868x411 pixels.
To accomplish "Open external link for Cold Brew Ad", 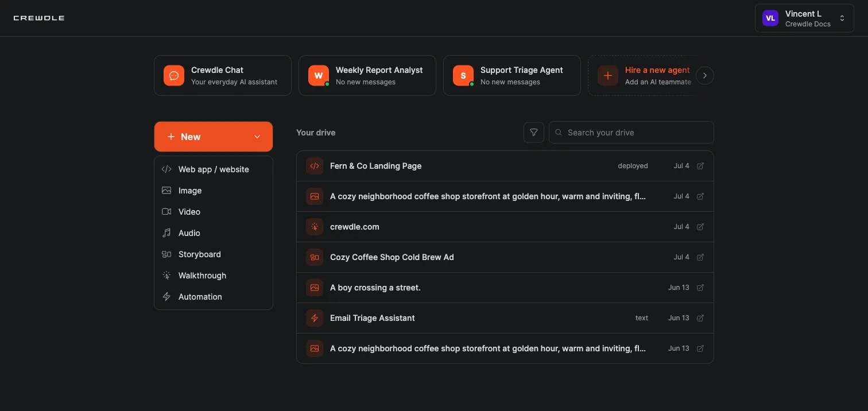I will pyautogui.click(x=700, y=257).
